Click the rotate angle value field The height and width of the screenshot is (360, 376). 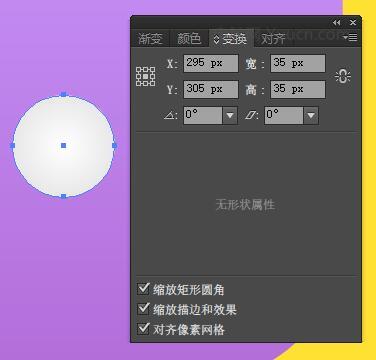(203, 115)
